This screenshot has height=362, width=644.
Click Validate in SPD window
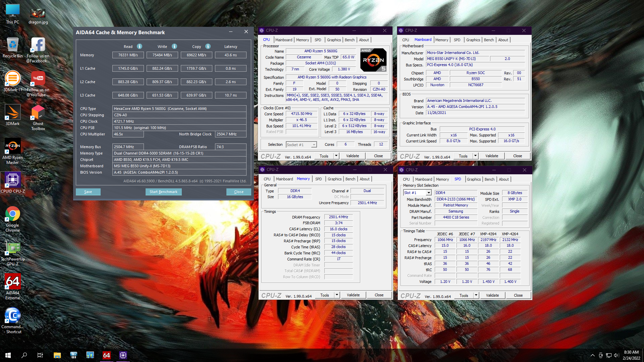pyautogui.click(x=492, y=295)
